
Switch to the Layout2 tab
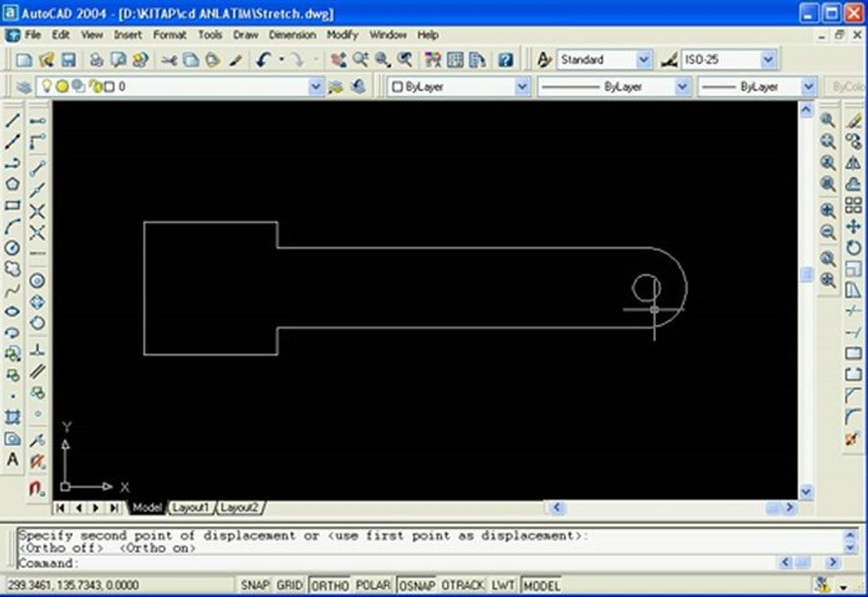coord(239,507)
